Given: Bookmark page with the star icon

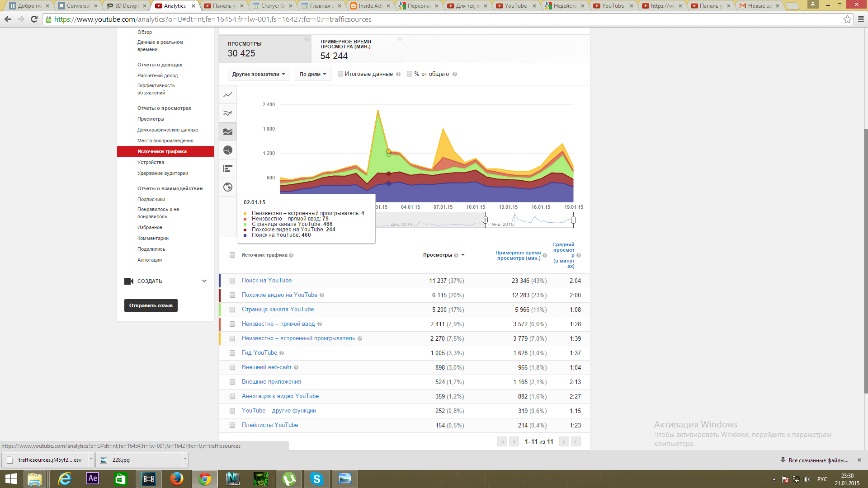Looking at the screenshot, I should coord(847,19).
